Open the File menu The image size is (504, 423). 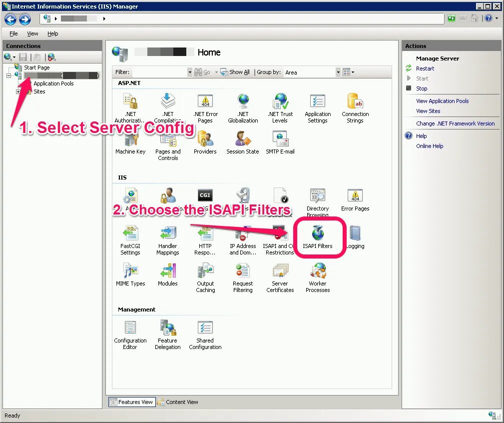click(13, 33)
